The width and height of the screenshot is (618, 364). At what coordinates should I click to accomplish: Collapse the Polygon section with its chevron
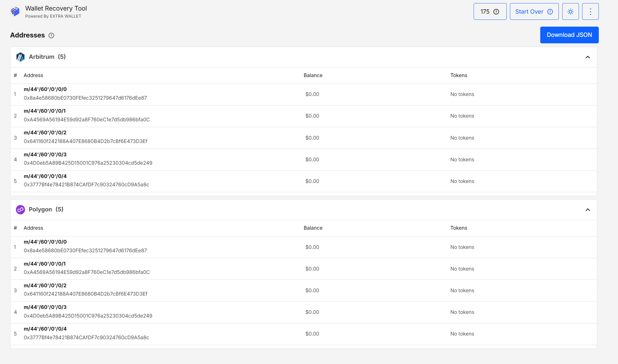588,210
